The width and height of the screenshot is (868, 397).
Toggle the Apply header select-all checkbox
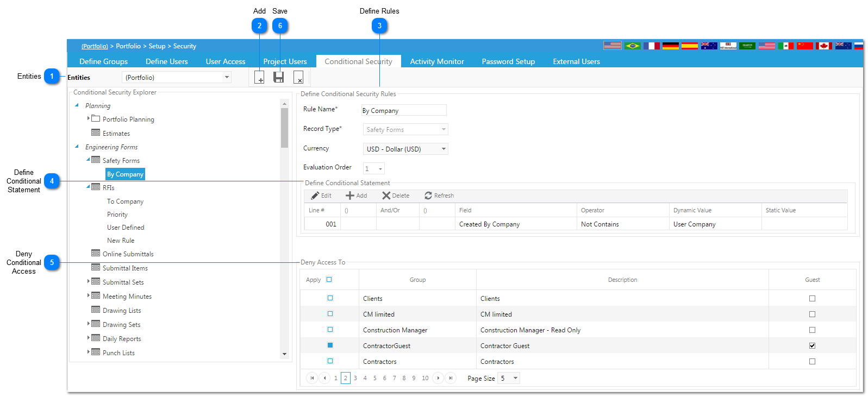tap(329, 280)
